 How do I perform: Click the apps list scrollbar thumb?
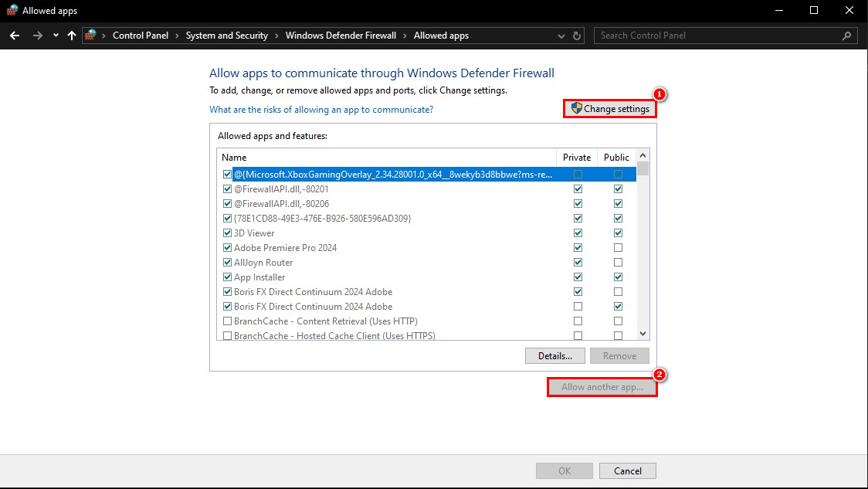coord(643,168)
